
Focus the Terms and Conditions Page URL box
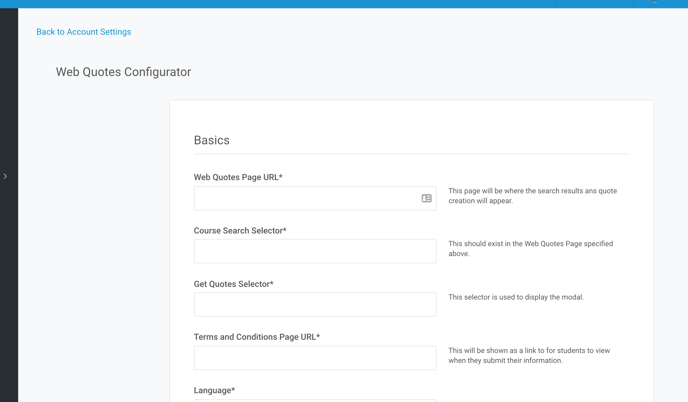point(315,358)
